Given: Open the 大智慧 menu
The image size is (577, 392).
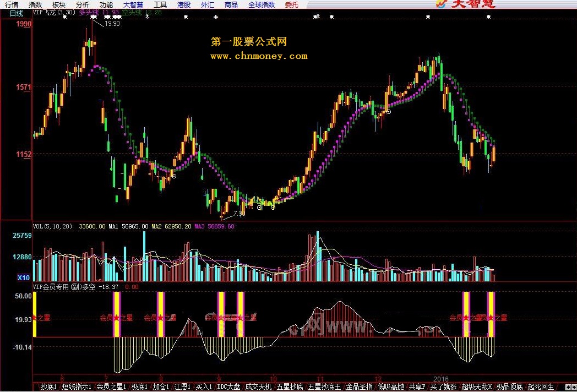Looking at the screenshot, I should click(133, 4).
